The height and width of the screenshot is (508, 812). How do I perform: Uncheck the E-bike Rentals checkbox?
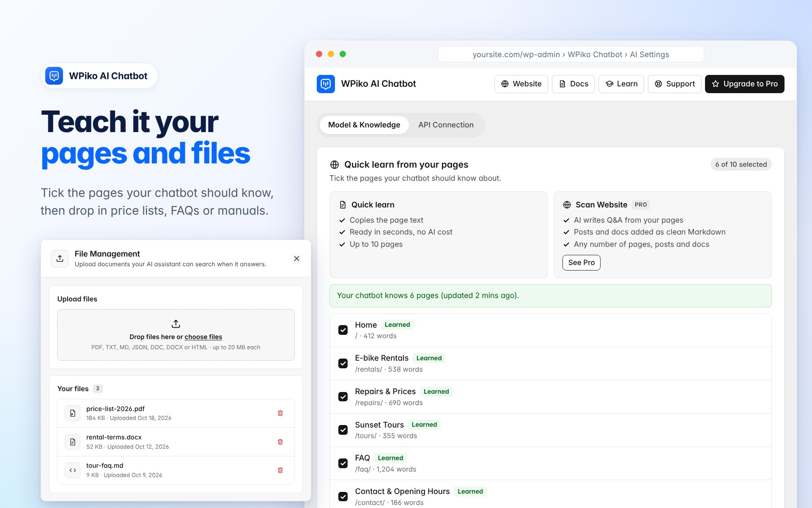(x=343, y=364)
